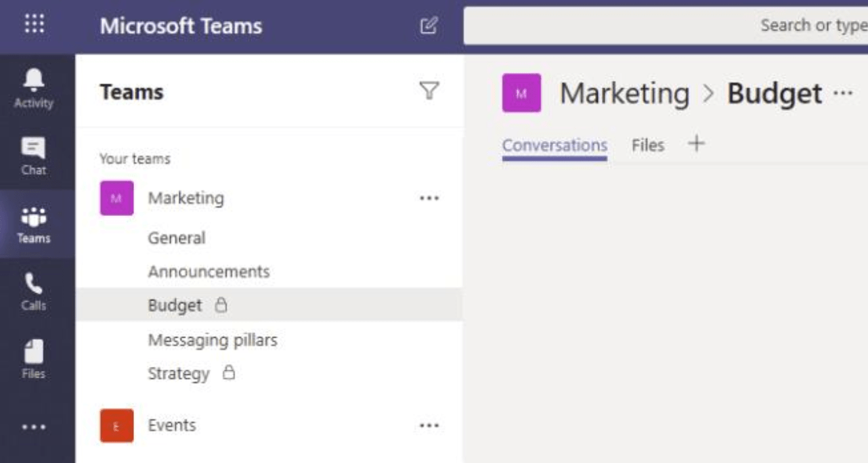Open Chat from the left rail

(x=34, y=156)
